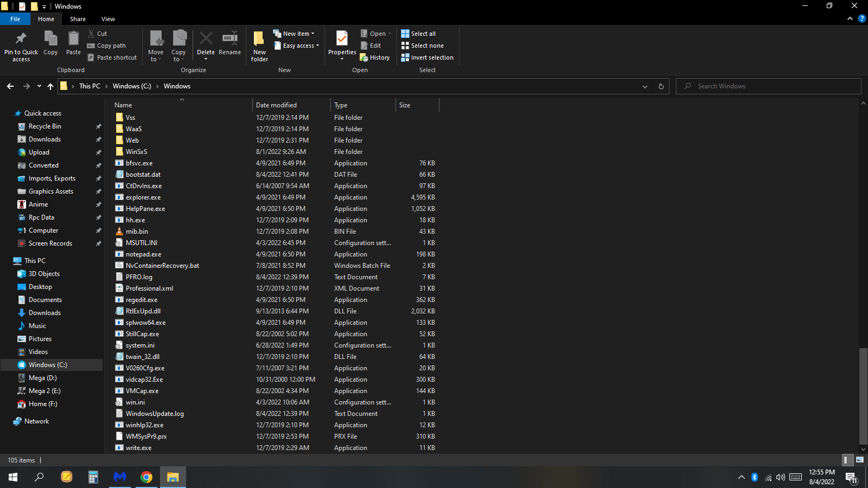
Task: Open Malwarebytes from the taskbar
Action: click(x=120, y=477)
